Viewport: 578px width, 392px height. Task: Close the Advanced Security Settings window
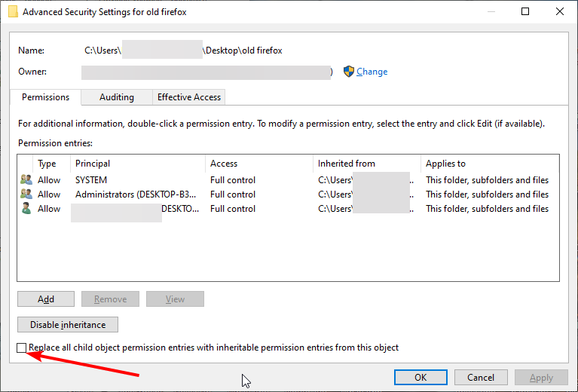pyautogui.click(x=560, y=11)
